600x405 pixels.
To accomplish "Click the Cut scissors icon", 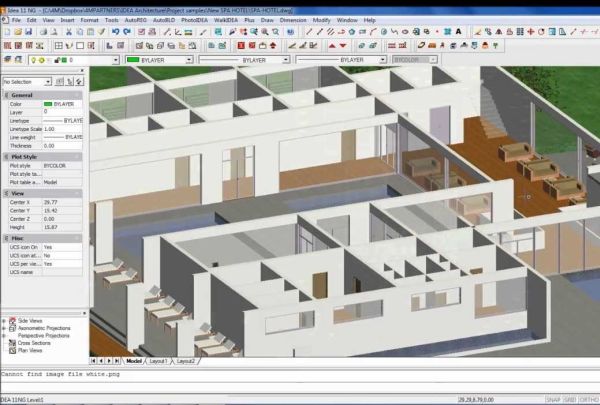I will coord(69,32).
